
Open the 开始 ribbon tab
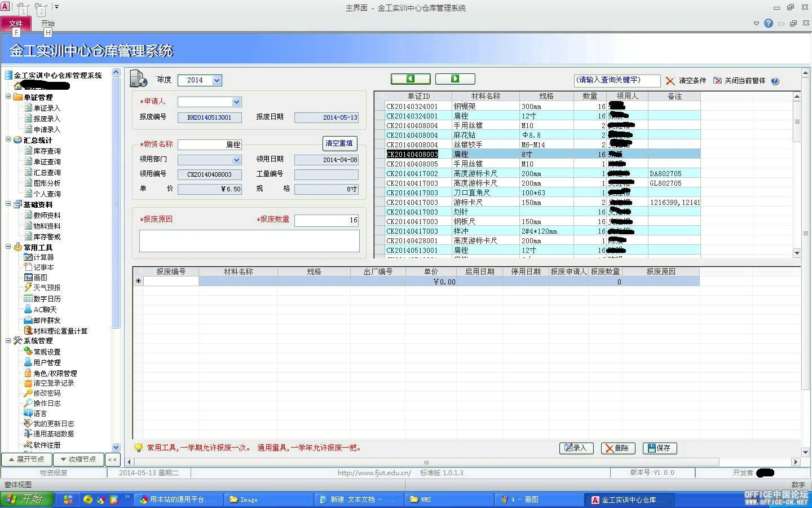48,23
